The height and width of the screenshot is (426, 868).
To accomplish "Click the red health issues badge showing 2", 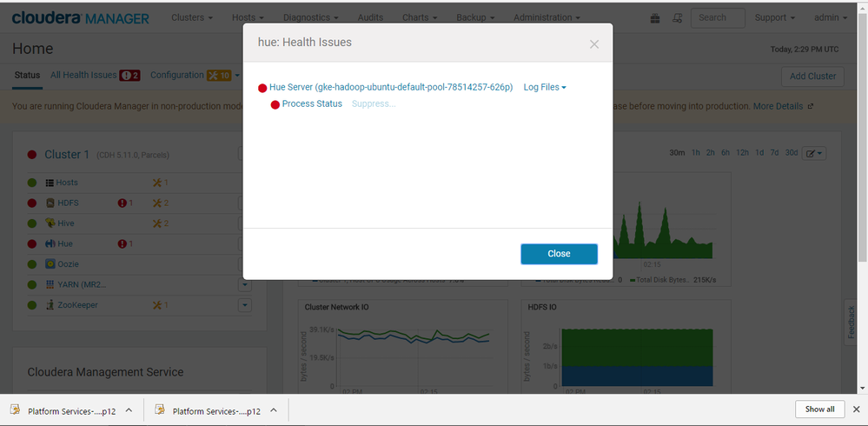I will [129, 76].
